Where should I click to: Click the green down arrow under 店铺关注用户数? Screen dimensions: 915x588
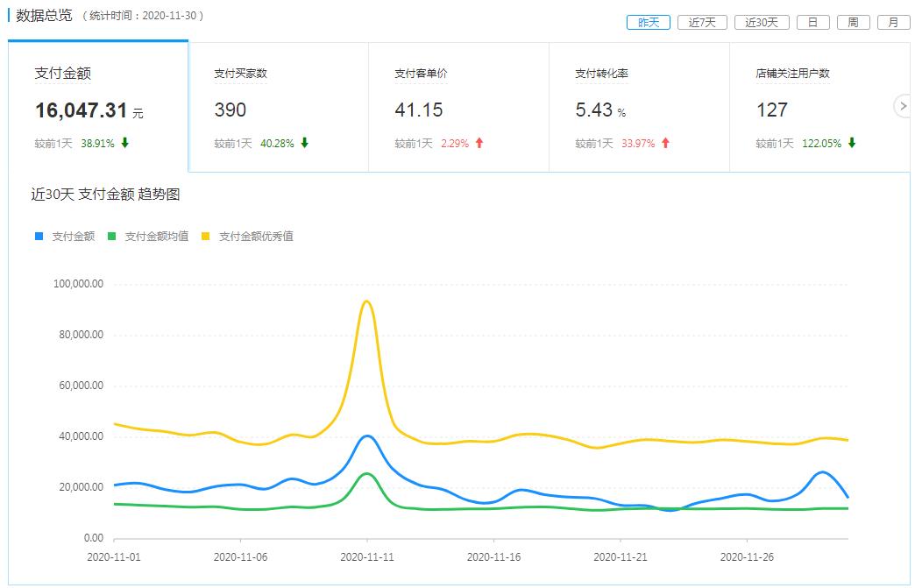[851, 143]
